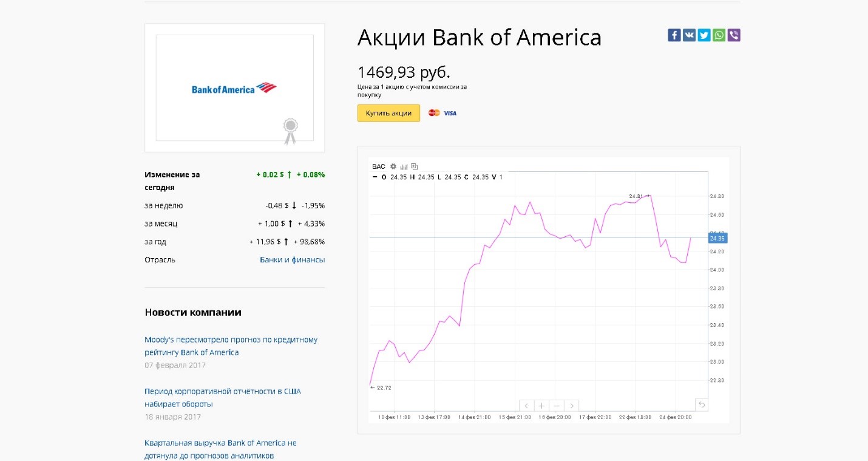Open 'Банки и финансы' industry link
This screenshot has height=461, width=868.
click(292, 260)
